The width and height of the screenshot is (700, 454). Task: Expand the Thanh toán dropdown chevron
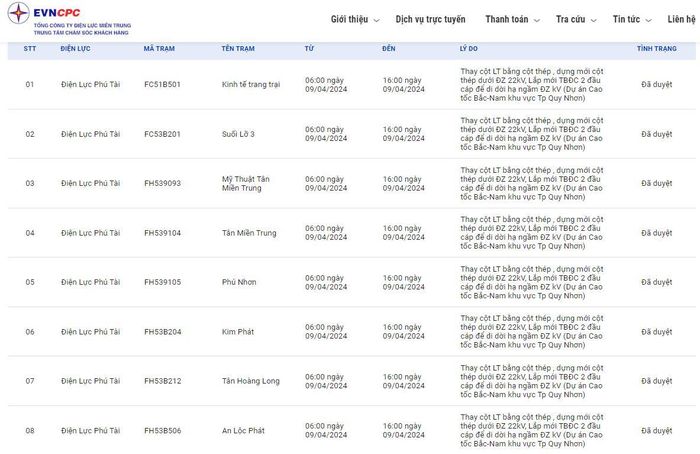(537, 21)
